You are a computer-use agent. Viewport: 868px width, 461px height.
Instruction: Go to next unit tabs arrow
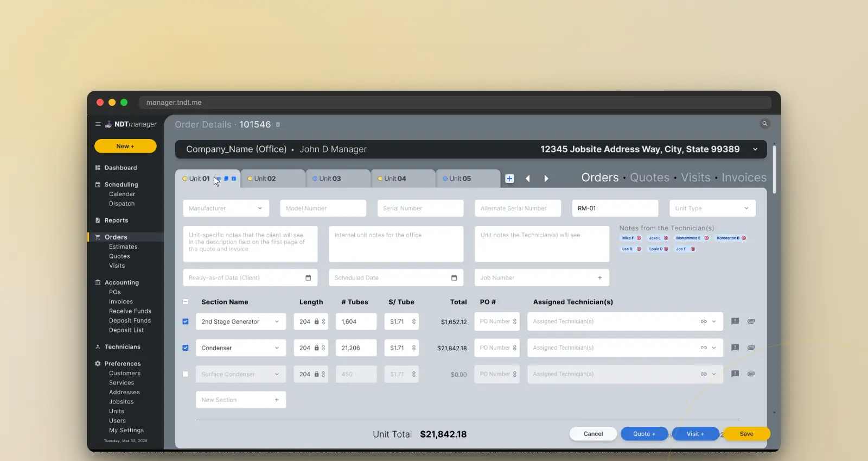[x=546, y=179]
